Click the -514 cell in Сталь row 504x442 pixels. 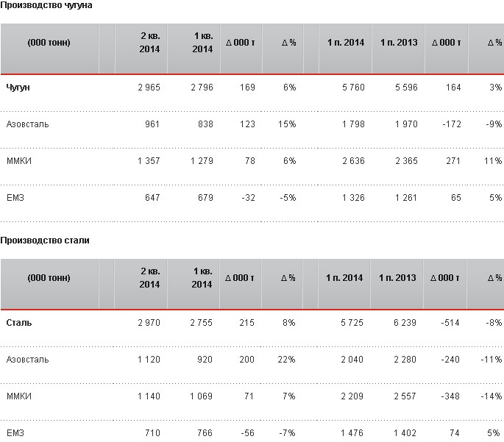448,323
